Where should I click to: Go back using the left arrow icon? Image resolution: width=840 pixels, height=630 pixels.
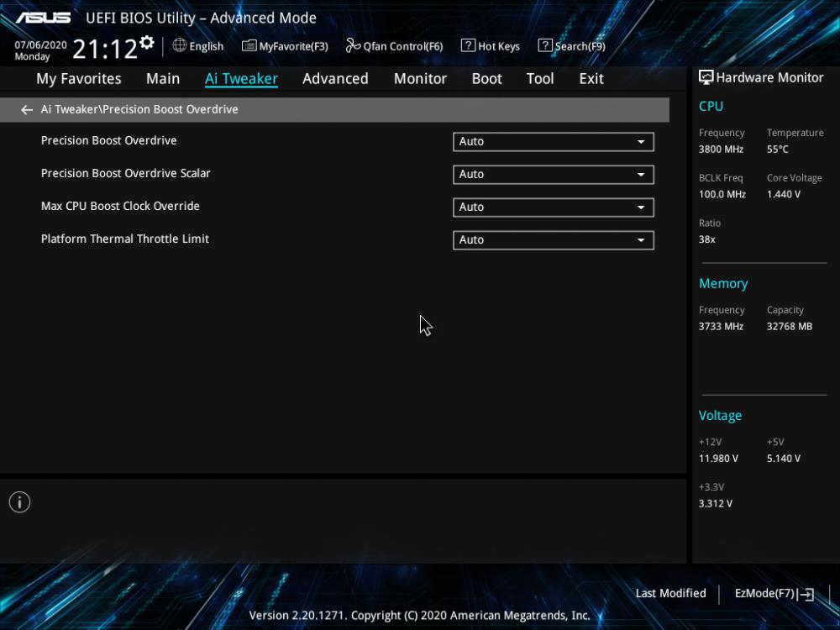click(x=27, y=110)
